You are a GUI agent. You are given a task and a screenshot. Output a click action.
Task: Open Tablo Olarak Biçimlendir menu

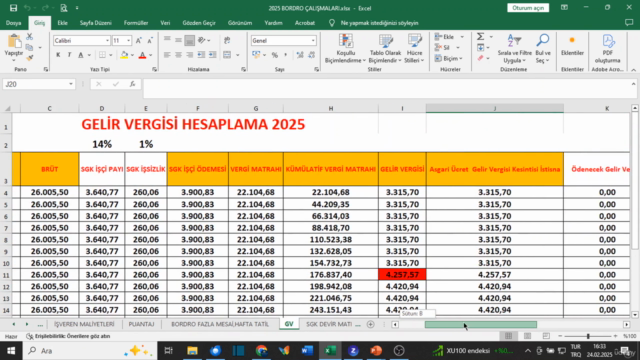coord(385,49)
